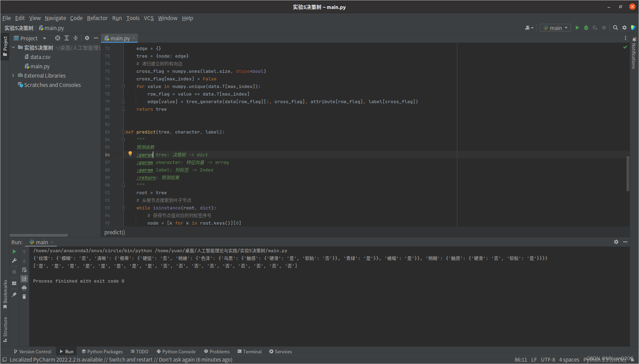This screenshot has width=639, height=364.
Task: Open the Tools menu
Action: (133, 18)
